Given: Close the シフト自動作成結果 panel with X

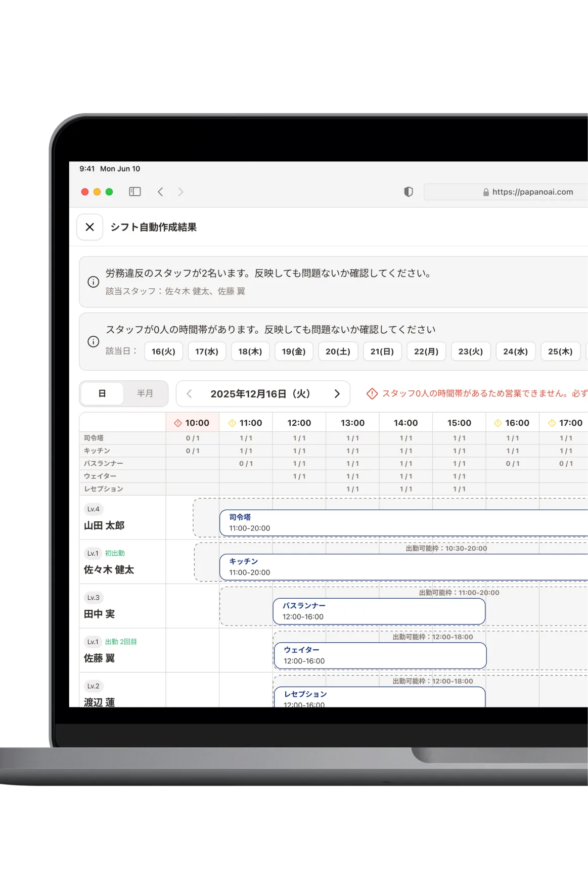Looking at the screenshot, I should point(89,227).
